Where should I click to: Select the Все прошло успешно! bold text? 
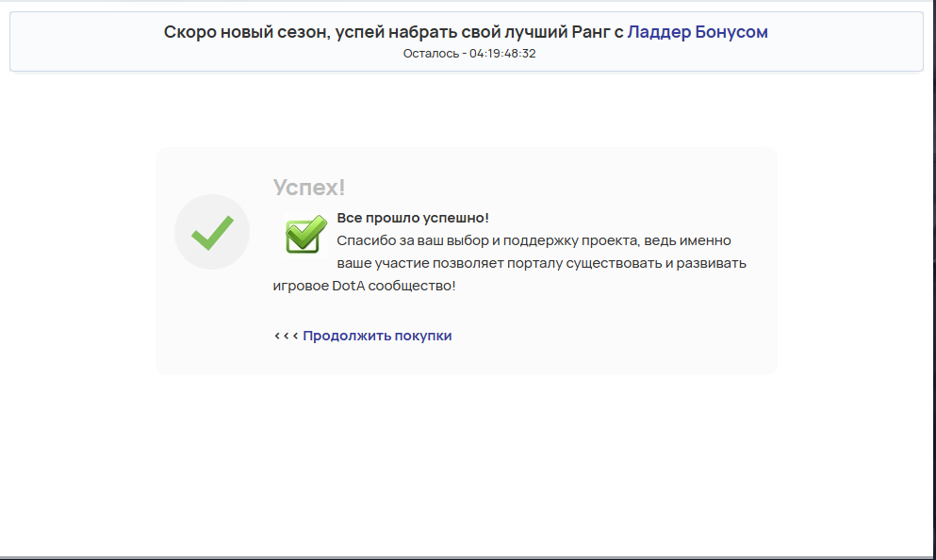pyautogui.click(x=413, y=218)
